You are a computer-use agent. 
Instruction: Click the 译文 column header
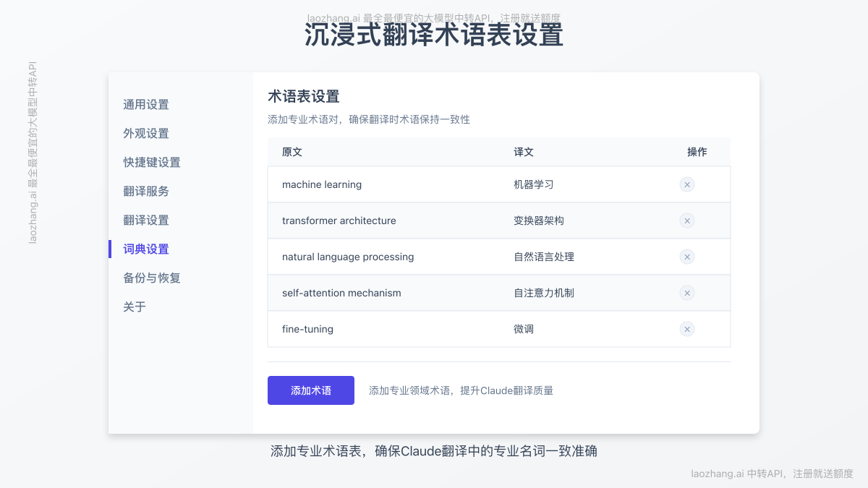coord(524,152)
